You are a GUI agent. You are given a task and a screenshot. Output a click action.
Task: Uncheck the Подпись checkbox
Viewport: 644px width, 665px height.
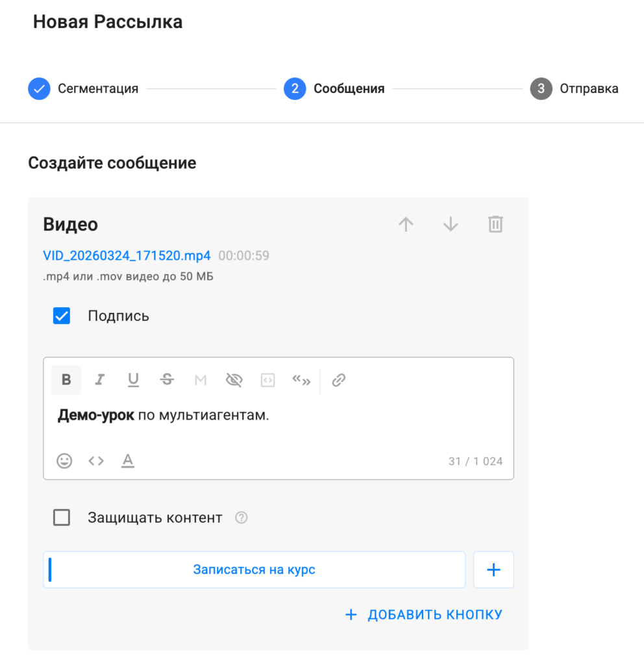(x=62, y=316)
